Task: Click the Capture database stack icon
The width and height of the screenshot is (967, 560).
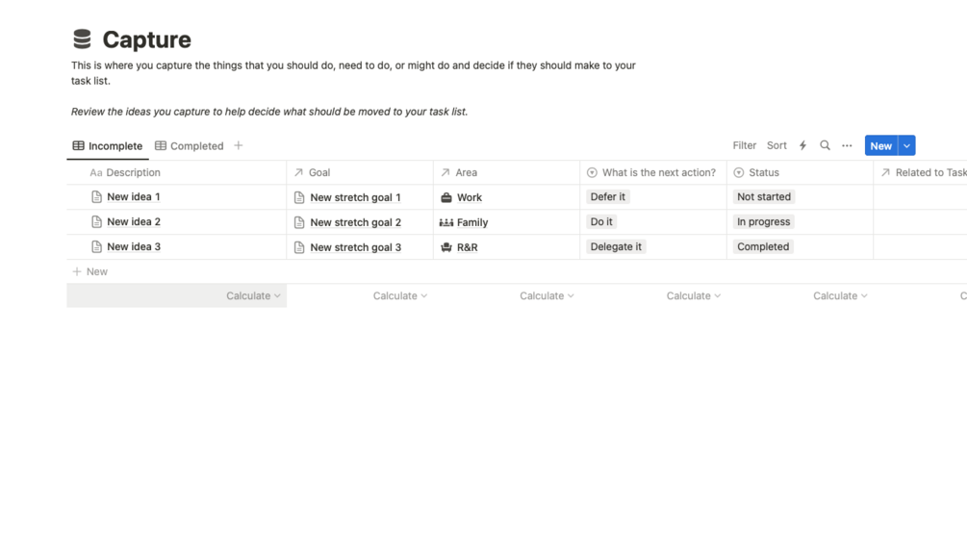Action: point(82,38)
